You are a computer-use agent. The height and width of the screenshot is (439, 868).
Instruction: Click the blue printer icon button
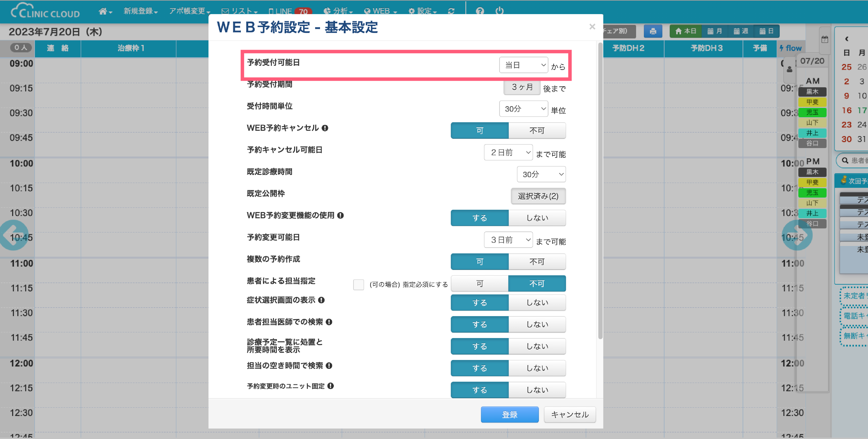(653, 31)
